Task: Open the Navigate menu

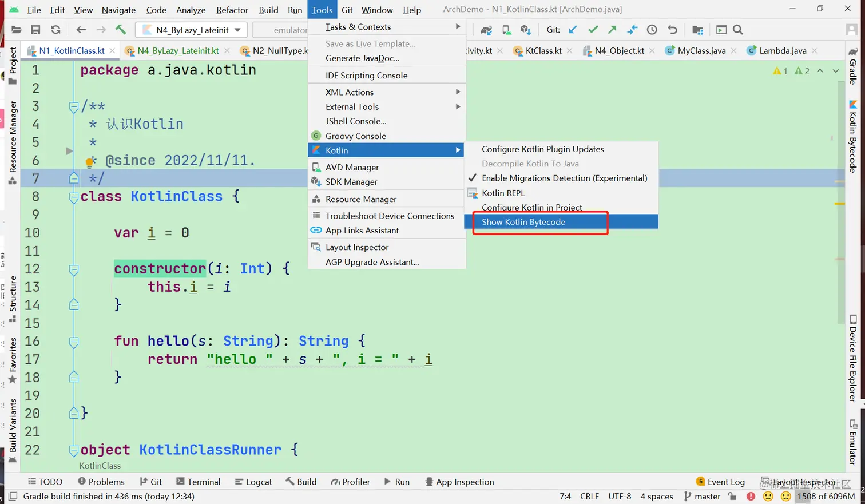Action: pyautogui.click(x=118, y=10)
